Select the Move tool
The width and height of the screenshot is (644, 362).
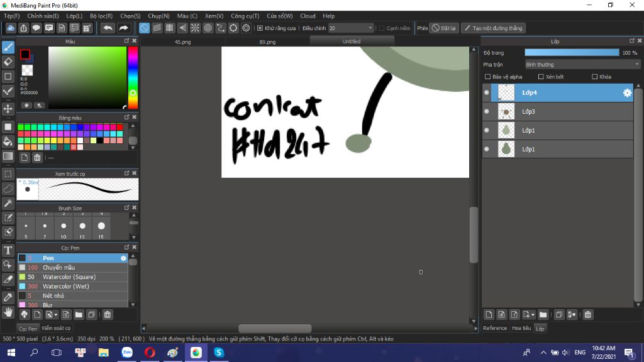pyautogui.click(x=8, y=109)
